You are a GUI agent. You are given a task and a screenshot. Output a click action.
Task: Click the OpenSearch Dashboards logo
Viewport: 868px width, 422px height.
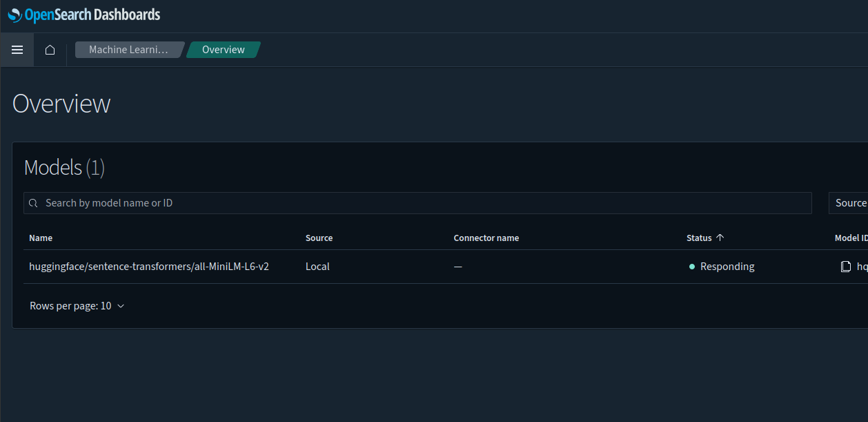(84, 15)
